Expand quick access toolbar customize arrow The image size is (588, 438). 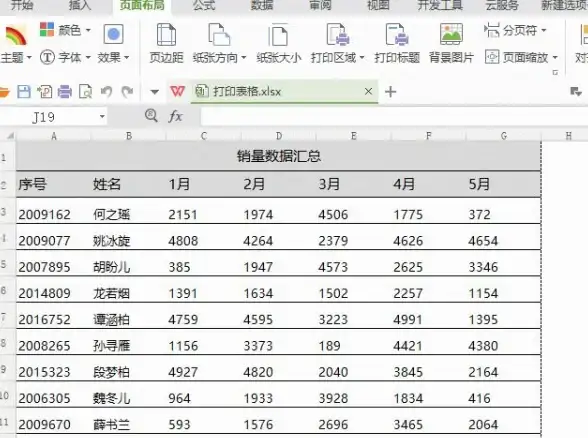[x=154, y=92]
